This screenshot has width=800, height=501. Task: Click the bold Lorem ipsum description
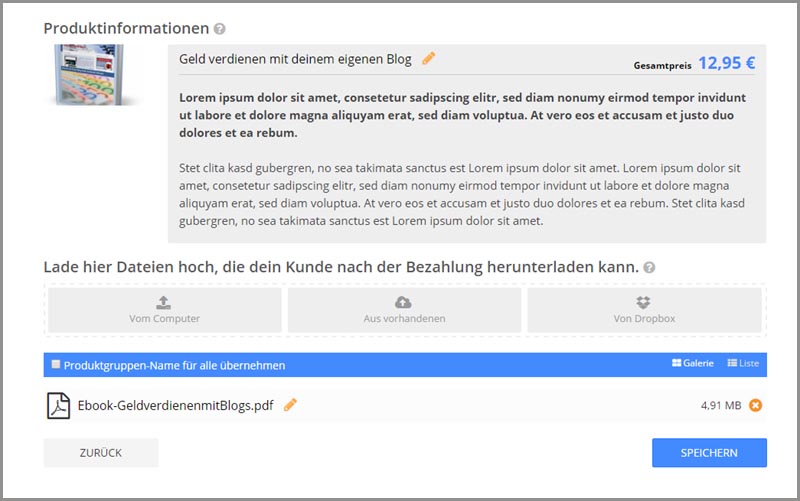(462, 115)
